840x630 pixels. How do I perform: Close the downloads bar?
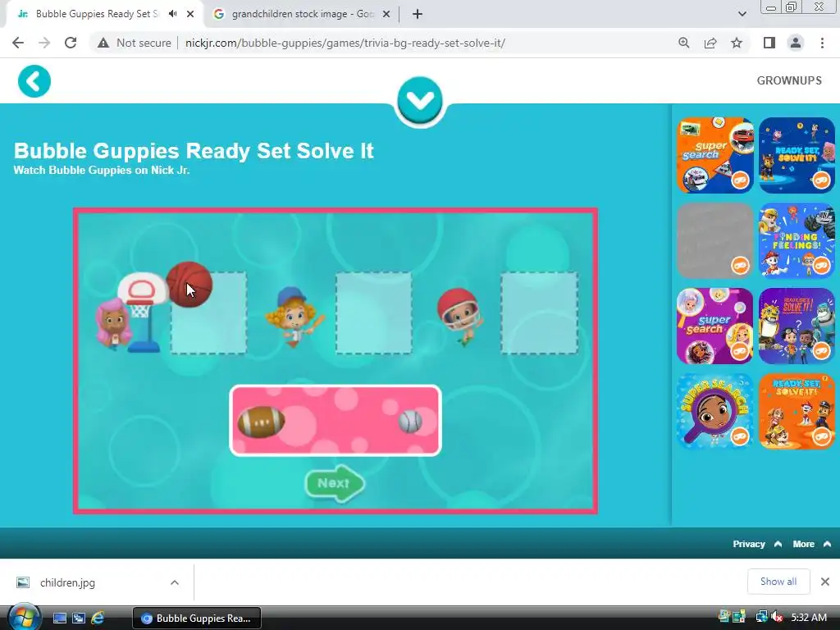point(825,582)
